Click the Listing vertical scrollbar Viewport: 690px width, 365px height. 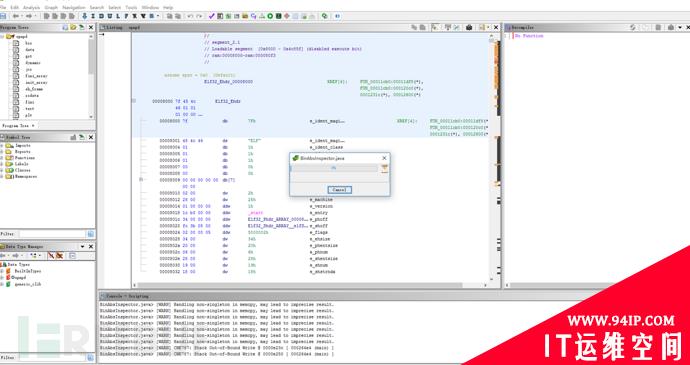coord(491,159)
